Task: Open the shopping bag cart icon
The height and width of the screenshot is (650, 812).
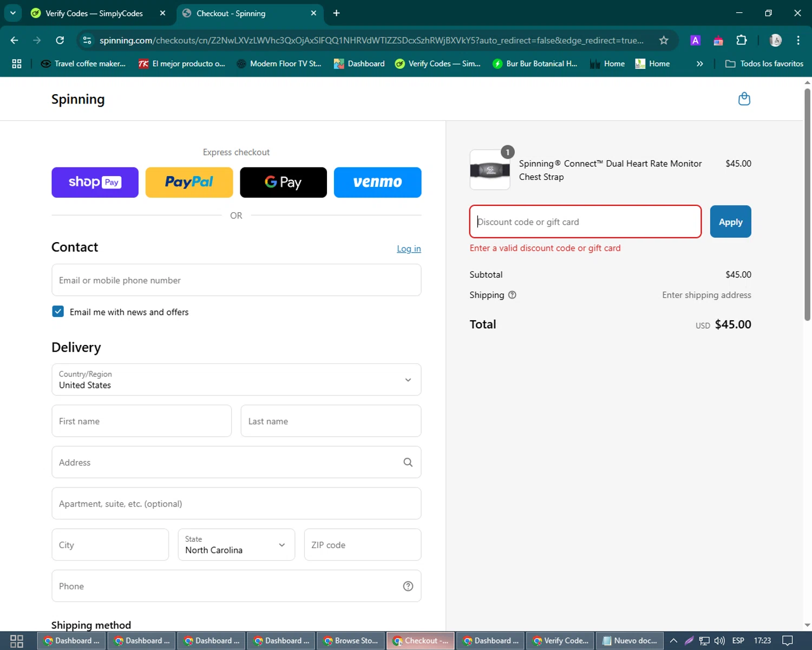Action: click(744, 99)
